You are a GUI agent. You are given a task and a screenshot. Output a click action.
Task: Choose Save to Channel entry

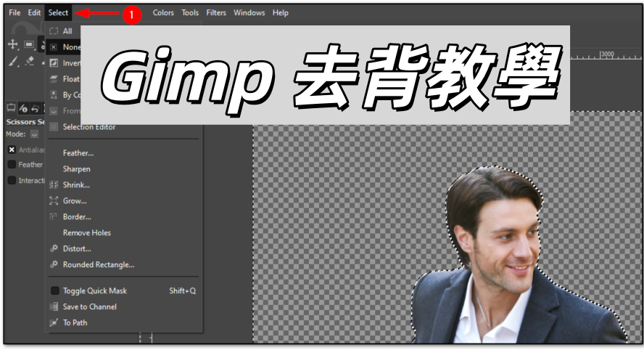123,306
